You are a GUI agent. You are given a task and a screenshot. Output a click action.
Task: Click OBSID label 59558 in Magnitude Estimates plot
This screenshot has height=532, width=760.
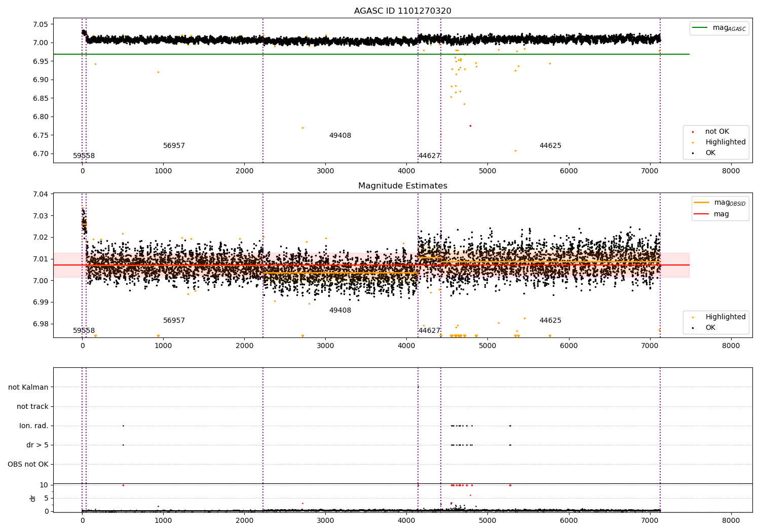pos(84,331)
